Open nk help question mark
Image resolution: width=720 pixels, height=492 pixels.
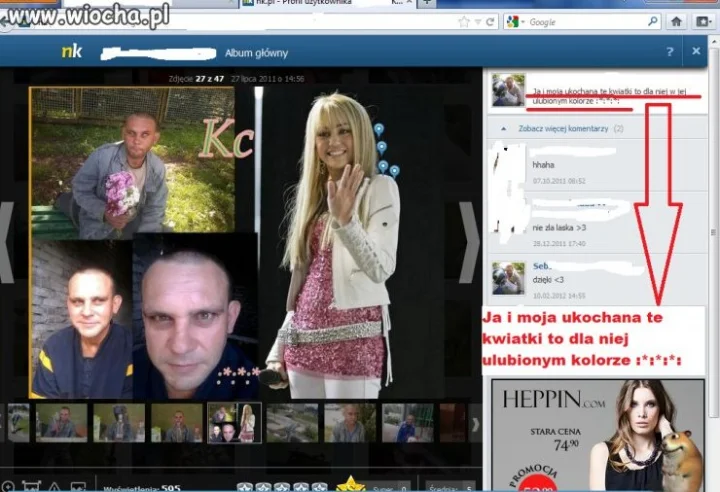pos(670,51)
